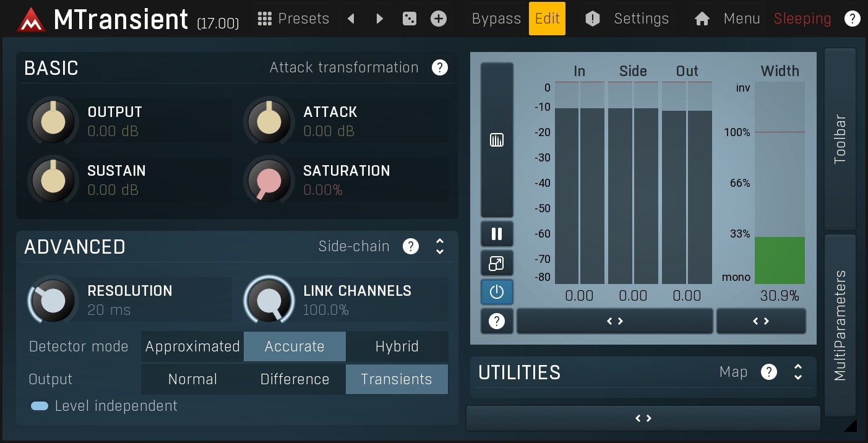Image resolution: width=868 pixels, height=443 pixels.
Task: Open the vertical Toolbar tab
Action: point(840,139)
